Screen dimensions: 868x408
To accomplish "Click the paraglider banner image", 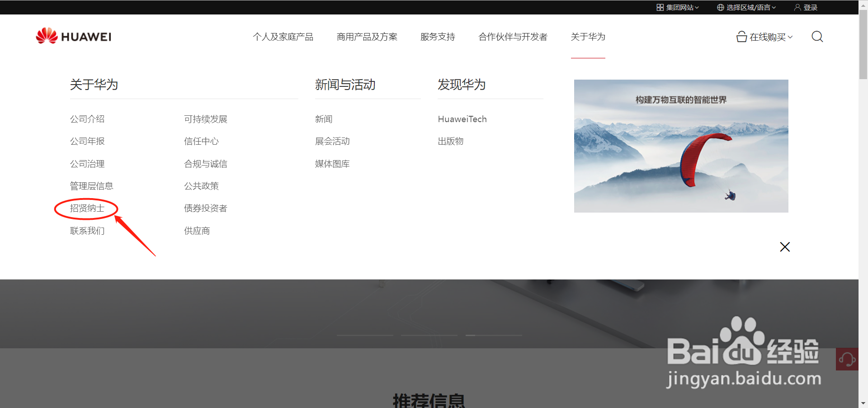I will tap(681, 146).
